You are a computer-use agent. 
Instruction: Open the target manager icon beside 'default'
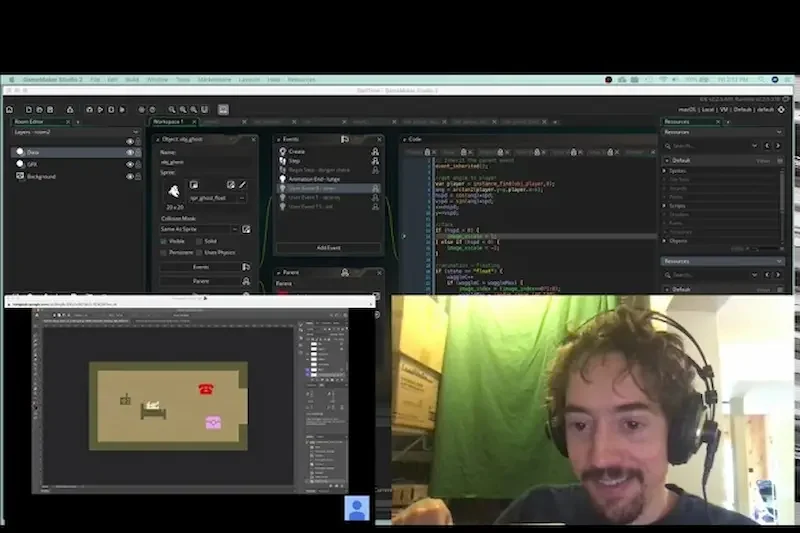tap(781, 110)
